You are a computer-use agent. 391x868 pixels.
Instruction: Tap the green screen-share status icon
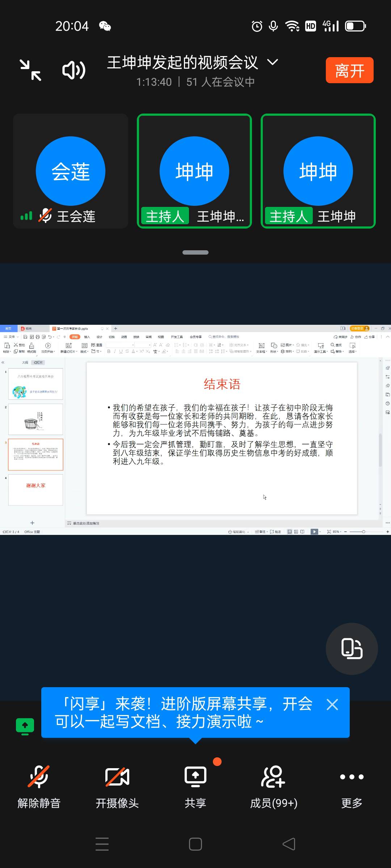25,727
